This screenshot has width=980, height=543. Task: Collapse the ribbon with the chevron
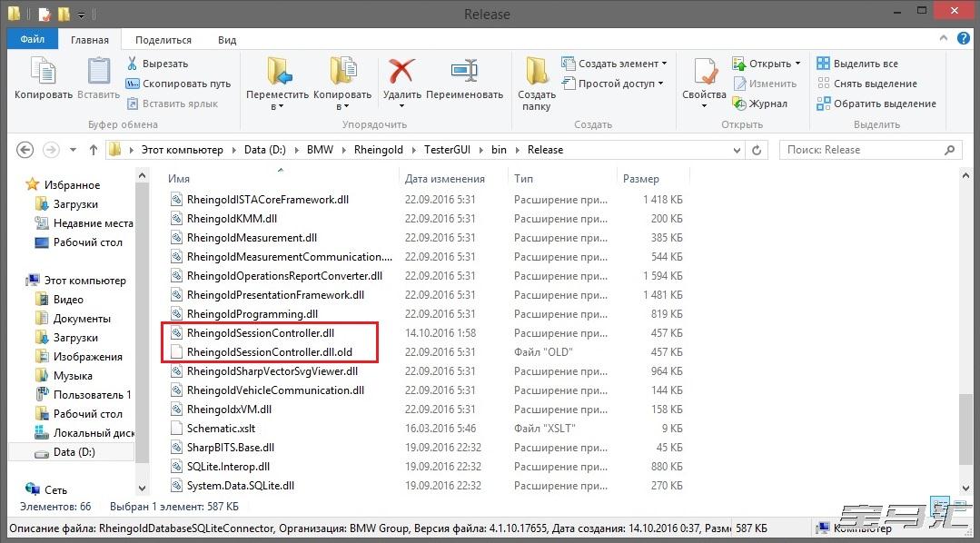click(943, 38)
